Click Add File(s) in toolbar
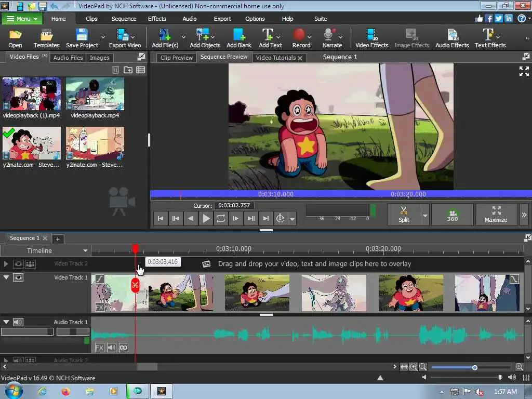Viewport: 532px width, 399px height. point(165,38)
